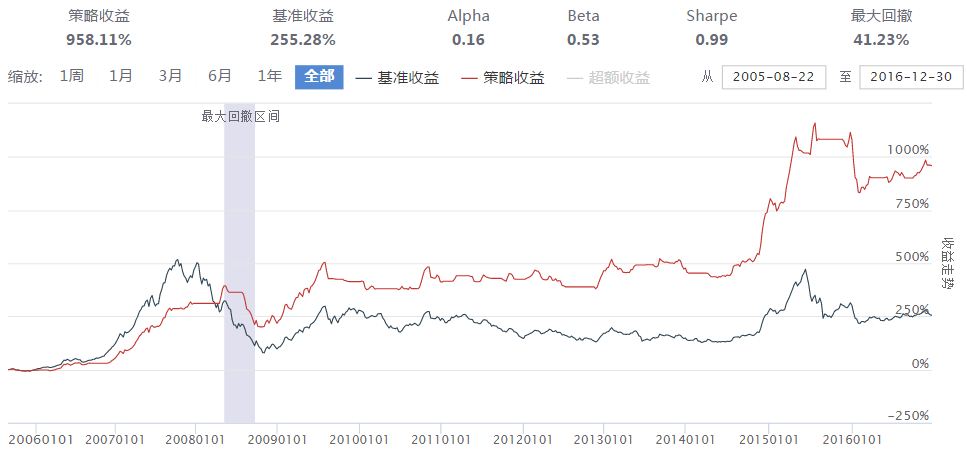Click the 958.11% strategy return value

pyautogui.click(x=99, y=40)
